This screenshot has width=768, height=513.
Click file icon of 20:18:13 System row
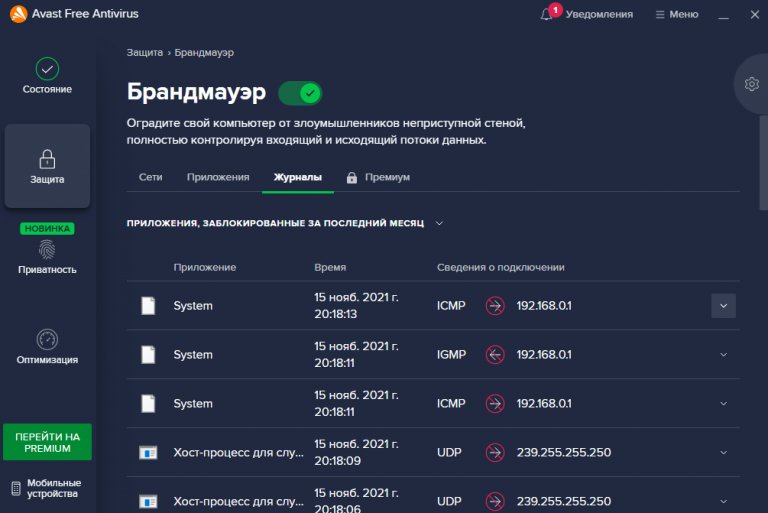(x=148, y=306)
